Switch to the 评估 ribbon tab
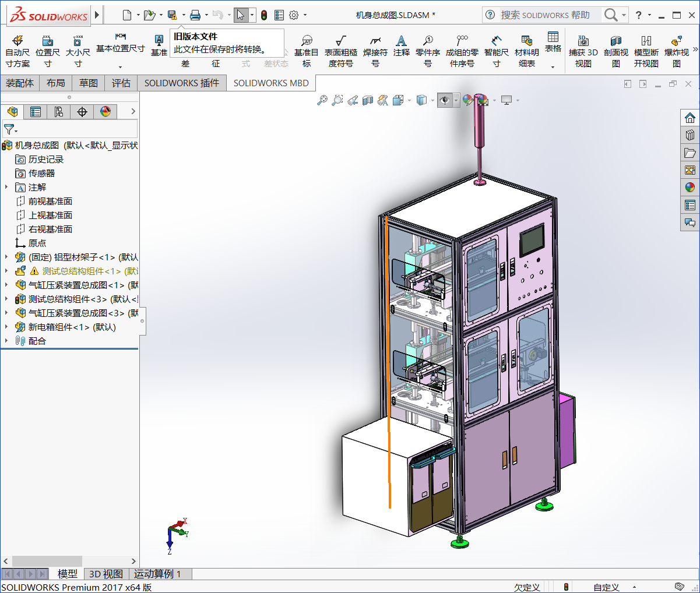This screenshot has height=593, width=700. (x=121, y=83)
